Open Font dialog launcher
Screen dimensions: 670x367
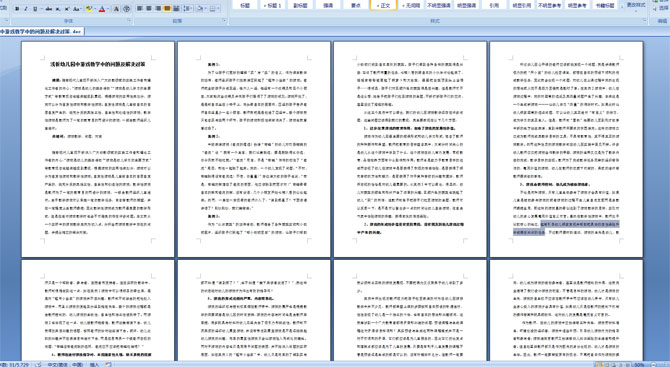129,21
